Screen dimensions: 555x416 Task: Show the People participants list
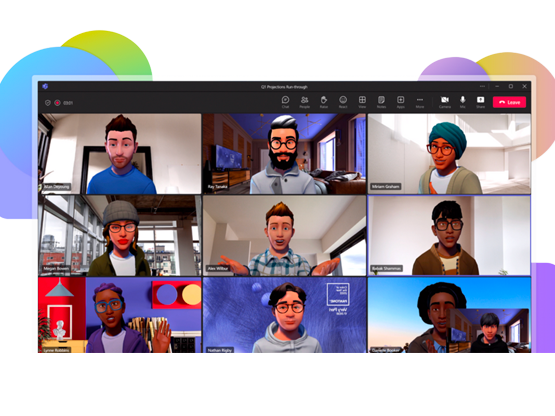(304, 102)
